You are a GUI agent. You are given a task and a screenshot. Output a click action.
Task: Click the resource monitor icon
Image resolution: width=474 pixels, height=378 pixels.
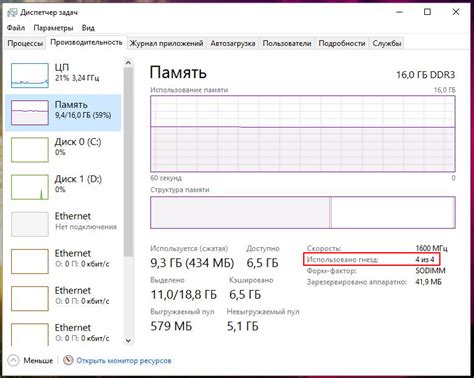[68, 360]
